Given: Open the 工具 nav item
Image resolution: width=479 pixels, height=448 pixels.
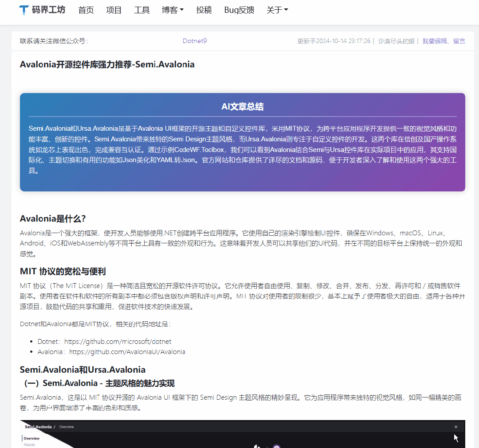Looking at the screenshot, I should pyautogui.click(x=142, y=10).
